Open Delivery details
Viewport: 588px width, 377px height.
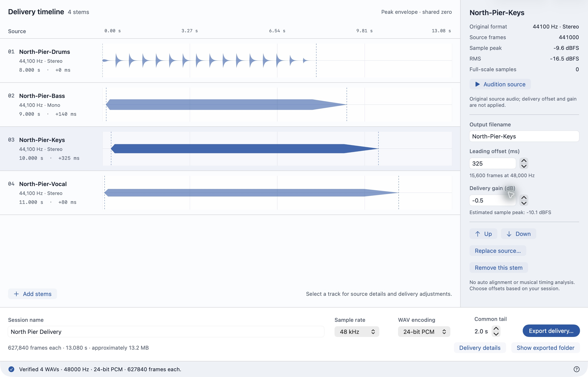coord(480,348)
